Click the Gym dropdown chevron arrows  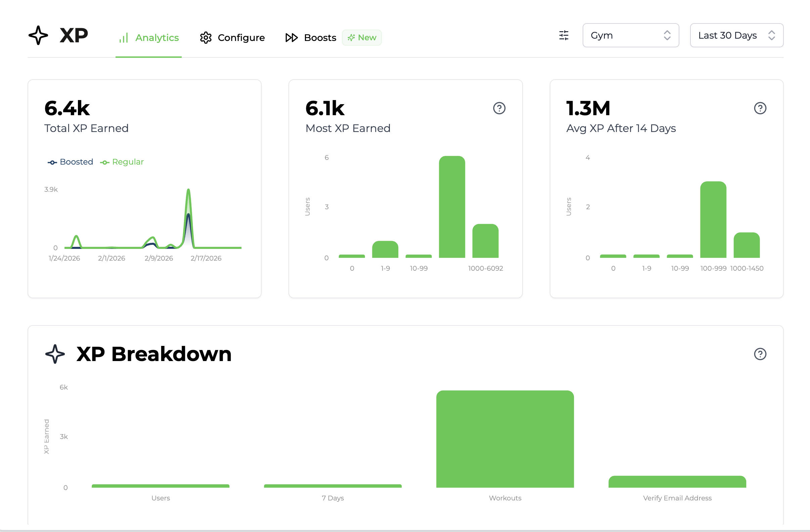tap(667, 35)
